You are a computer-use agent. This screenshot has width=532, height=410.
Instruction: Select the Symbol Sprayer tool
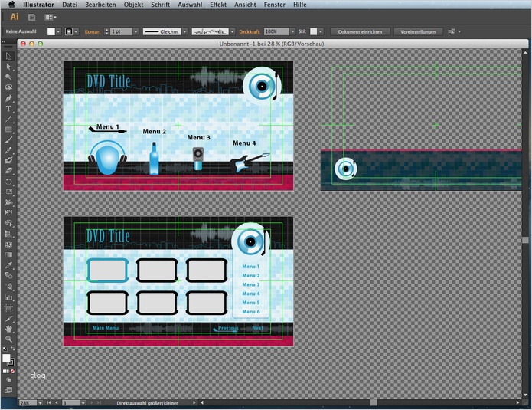coord(8,287)
